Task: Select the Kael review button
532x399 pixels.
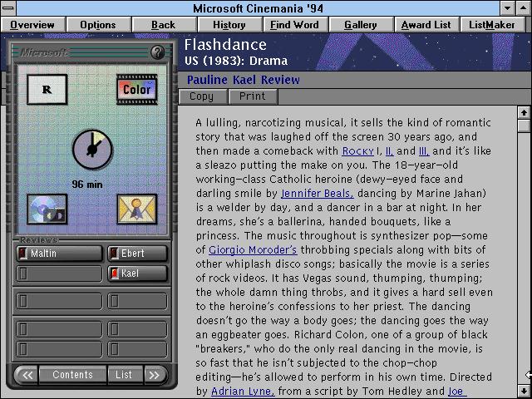Action: tap(137, 273)
